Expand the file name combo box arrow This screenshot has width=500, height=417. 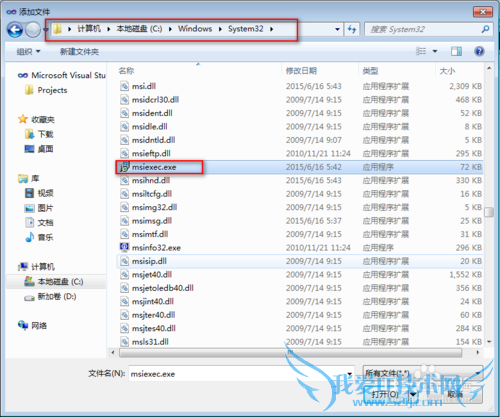(x=349, y=374)
